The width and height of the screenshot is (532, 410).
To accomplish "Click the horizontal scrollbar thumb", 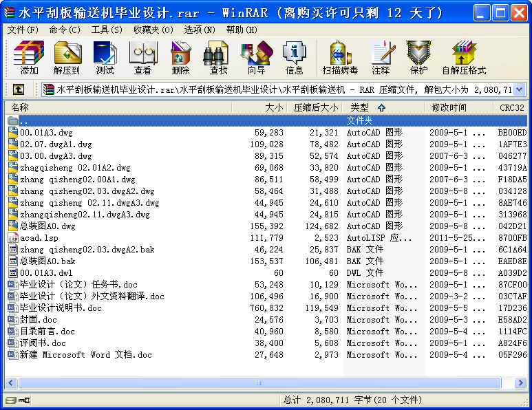I will pos(259,383).
